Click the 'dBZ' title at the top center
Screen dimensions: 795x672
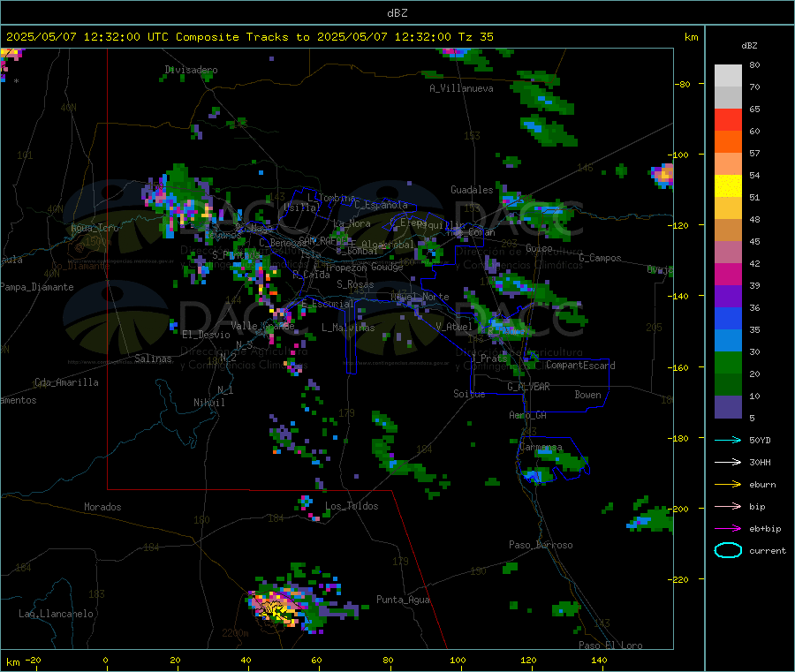point(397,12)
